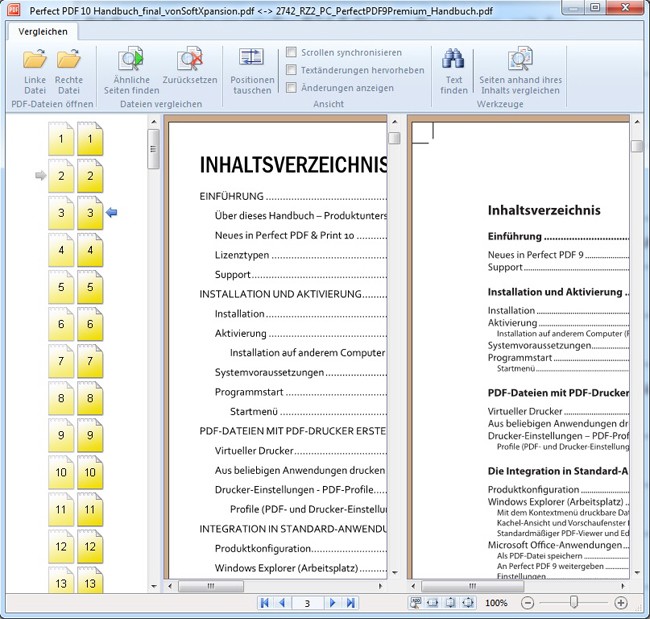Compare pages by content (Seiten anhand ihres Inhalts vergleichen)

pos(521,72)
